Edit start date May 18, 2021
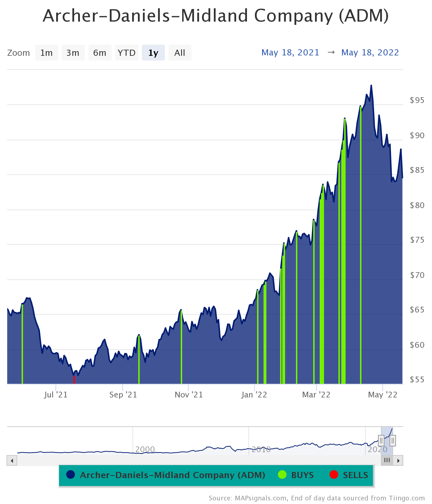The image size is (432, 504). 291,53
